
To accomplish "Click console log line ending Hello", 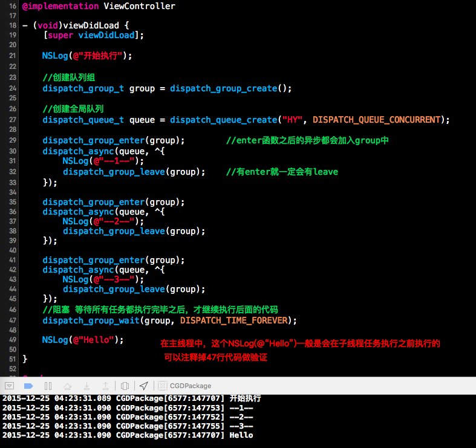I will point(128,435).
